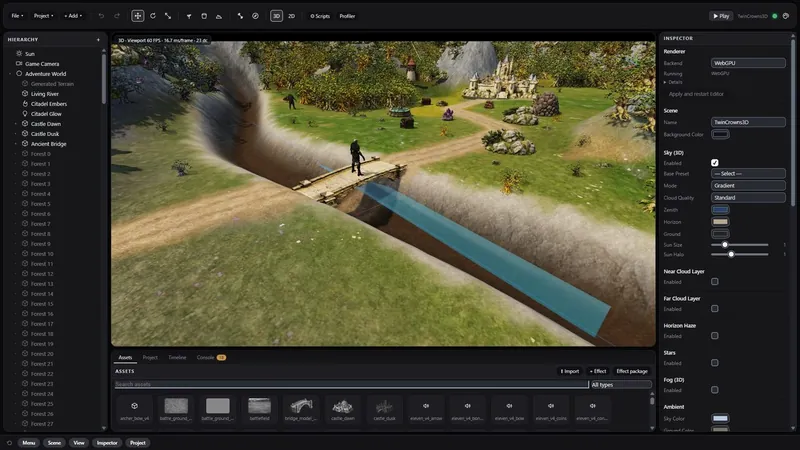The width and height of the screenshot is (800, 450).
Task: Enable the Fog (3D) checkbox
Action: click(715, 390)
